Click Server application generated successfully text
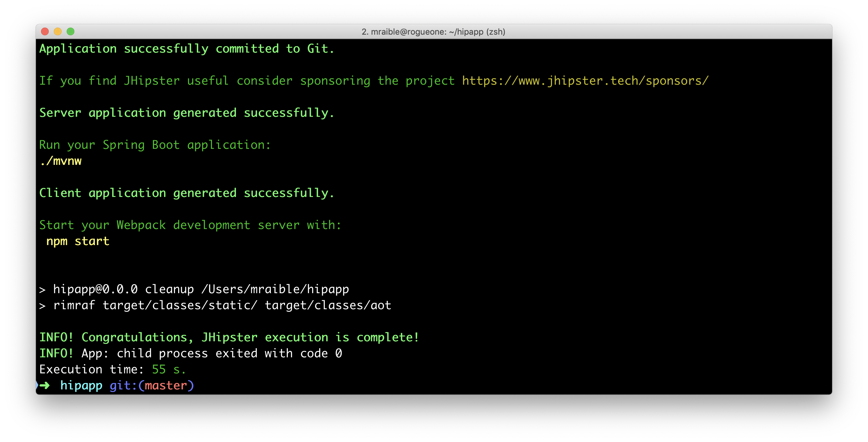Viewport: 868px width, 442px height. [187, 113]
